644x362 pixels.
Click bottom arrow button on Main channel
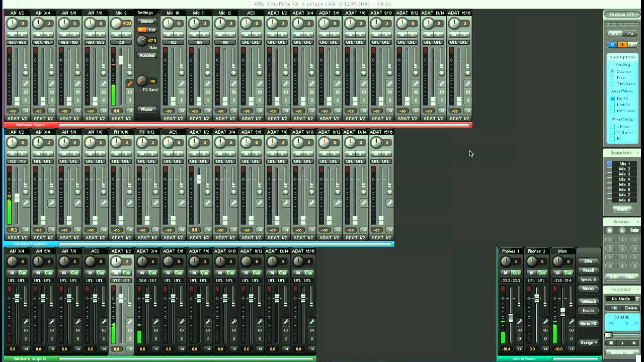coord(572,349)
